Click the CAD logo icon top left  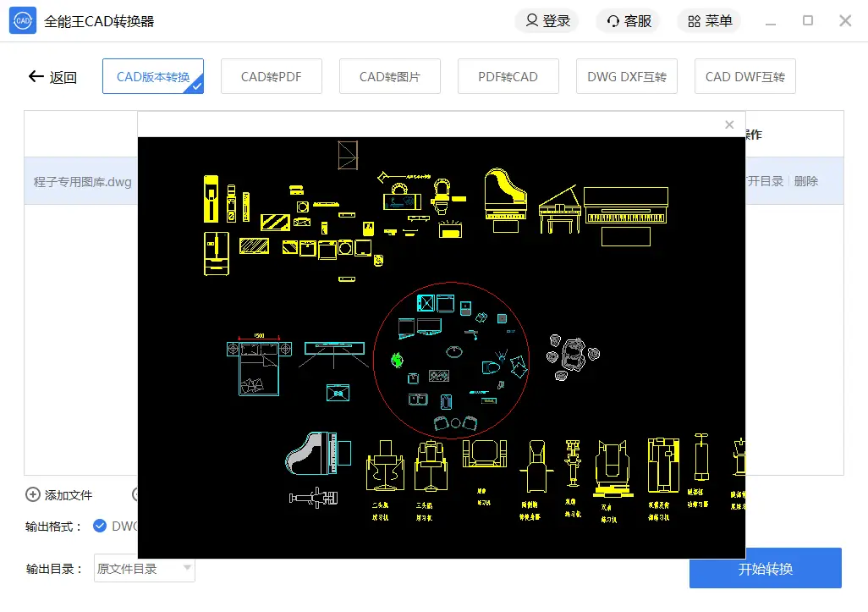(22, 19)
